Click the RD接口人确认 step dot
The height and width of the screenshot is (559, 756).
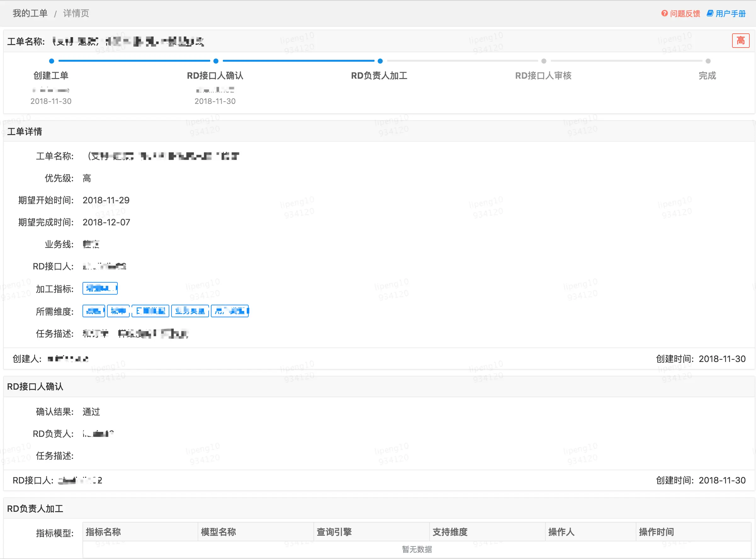point(216,61)
